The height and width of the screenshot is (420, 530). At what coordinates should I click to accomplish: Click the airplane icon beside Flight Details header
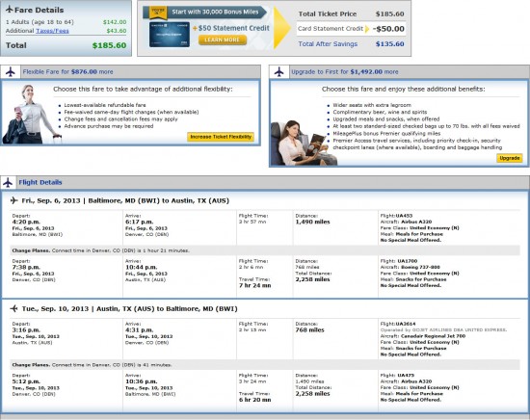coord(8,182)
